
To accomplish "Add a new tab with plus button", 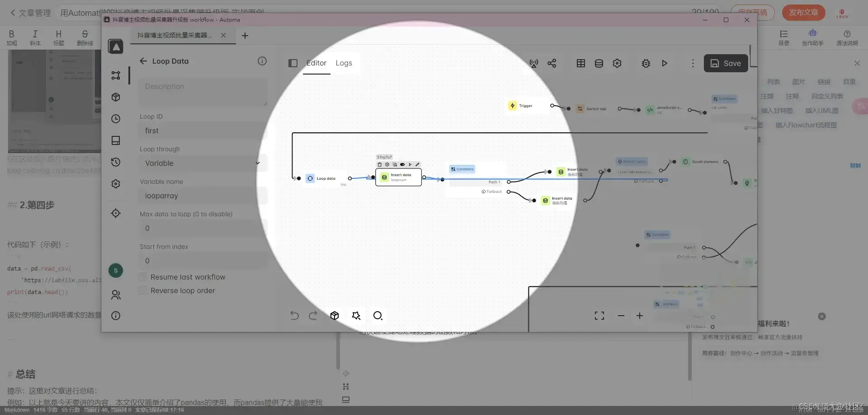I will (245, 36).
